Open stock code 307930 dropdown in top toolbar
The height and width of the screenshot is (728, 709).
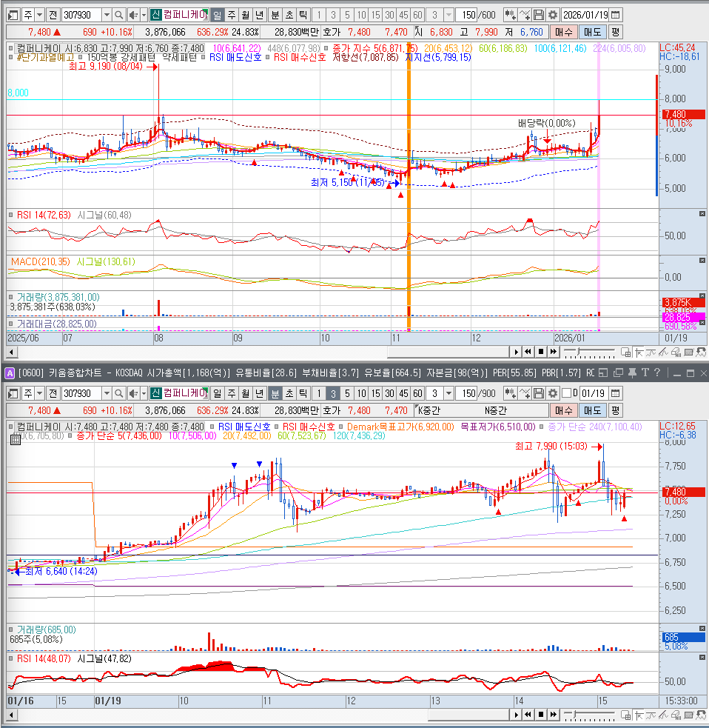[107, 15]
